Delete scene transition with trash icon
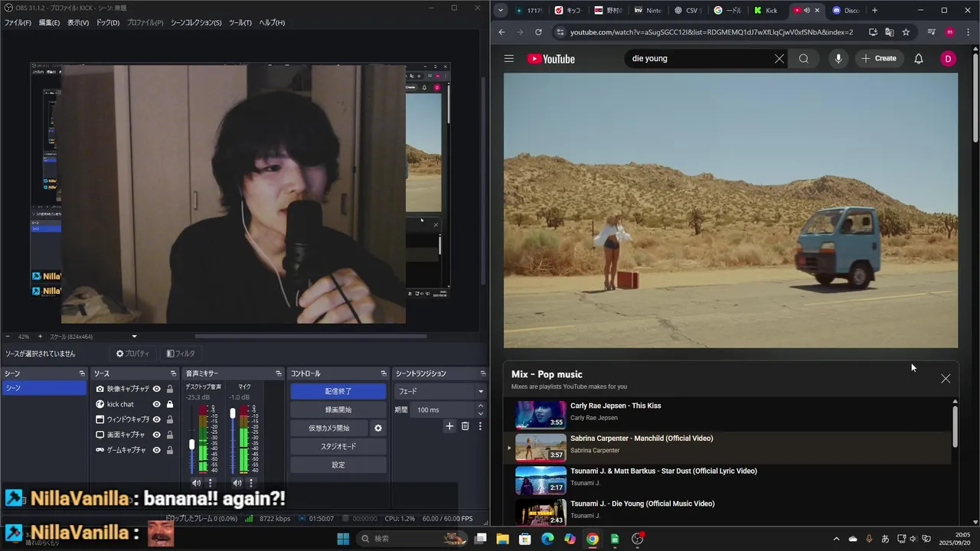This screenshot has width=980, height=551. tap(465, 426)
